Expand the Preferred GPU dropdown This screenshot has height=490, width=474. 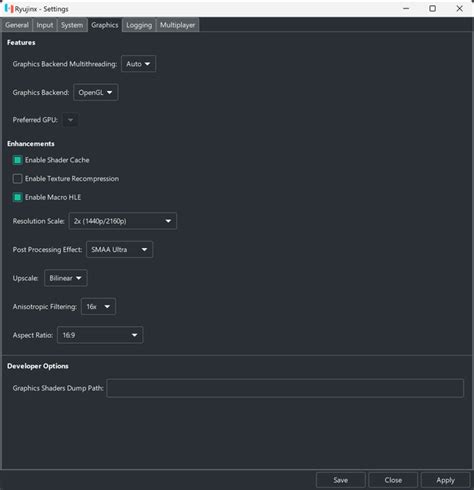pyautogui.click(x=70, y=120)
